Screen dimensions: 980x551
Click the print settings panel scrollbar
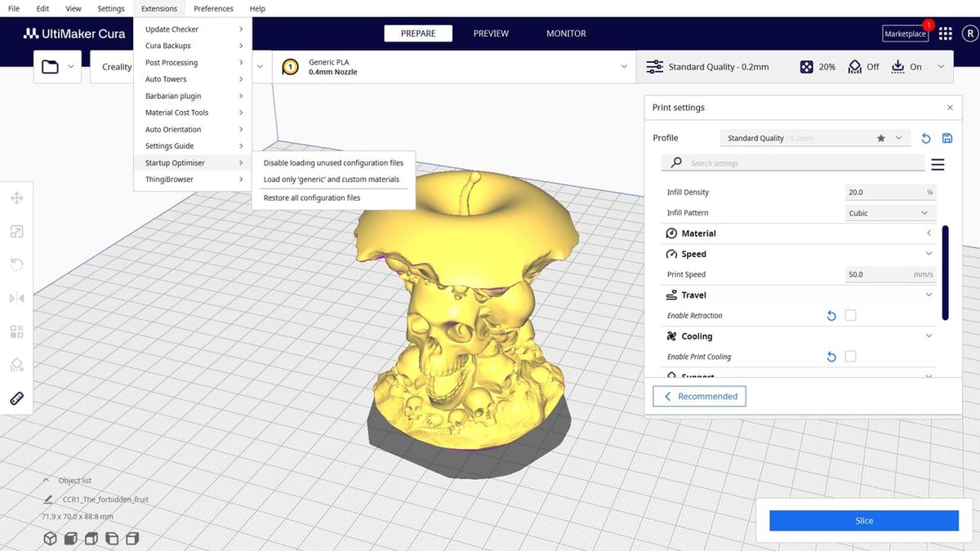coord(946,273)
